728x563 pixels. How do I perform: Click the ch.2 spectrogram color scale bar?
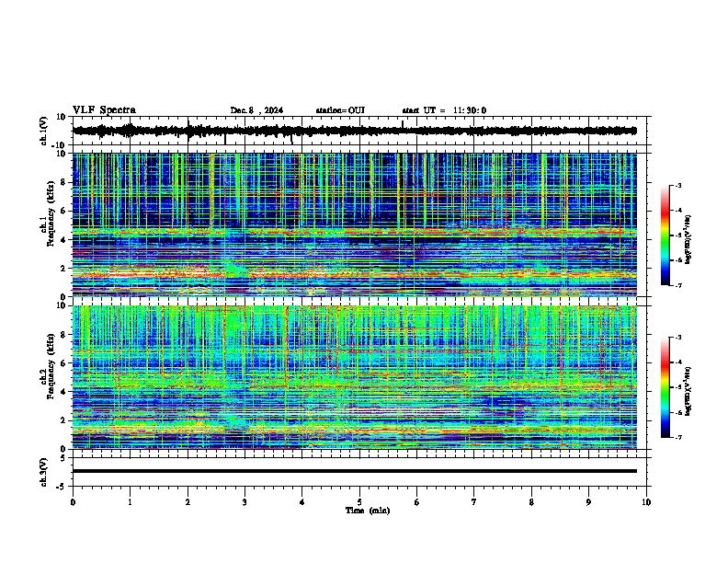(665, 387)
